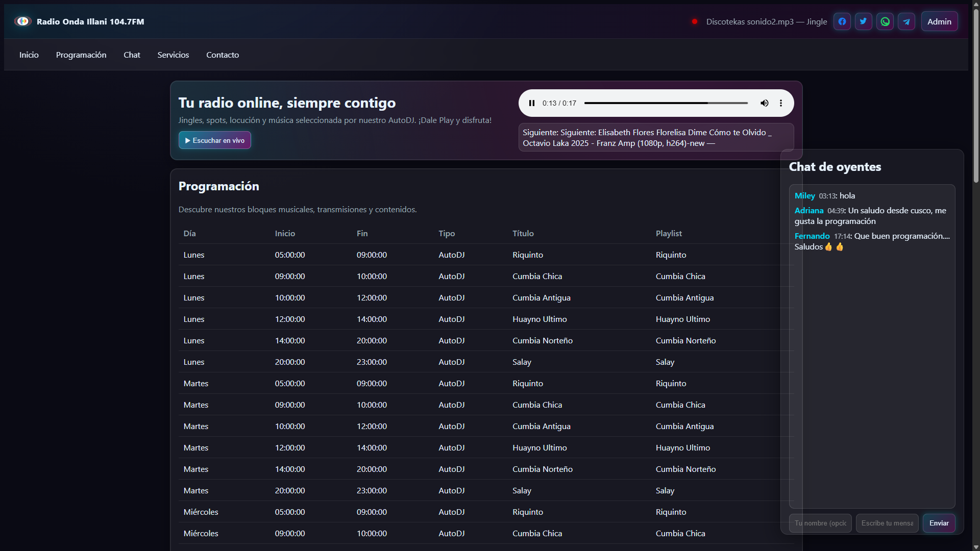Screen dimensions: 980x551
Task: Open Programación menu item
Action: pos(81,55)
